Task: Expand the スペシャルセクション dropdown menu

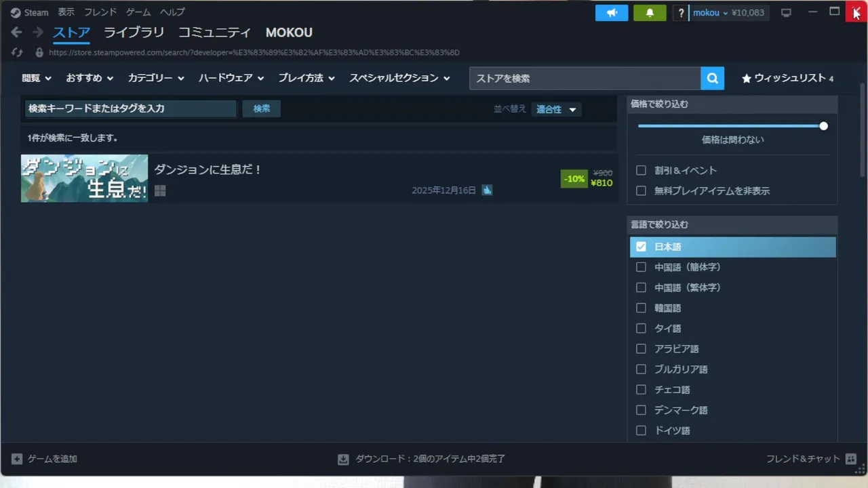Action: point(399,78)
